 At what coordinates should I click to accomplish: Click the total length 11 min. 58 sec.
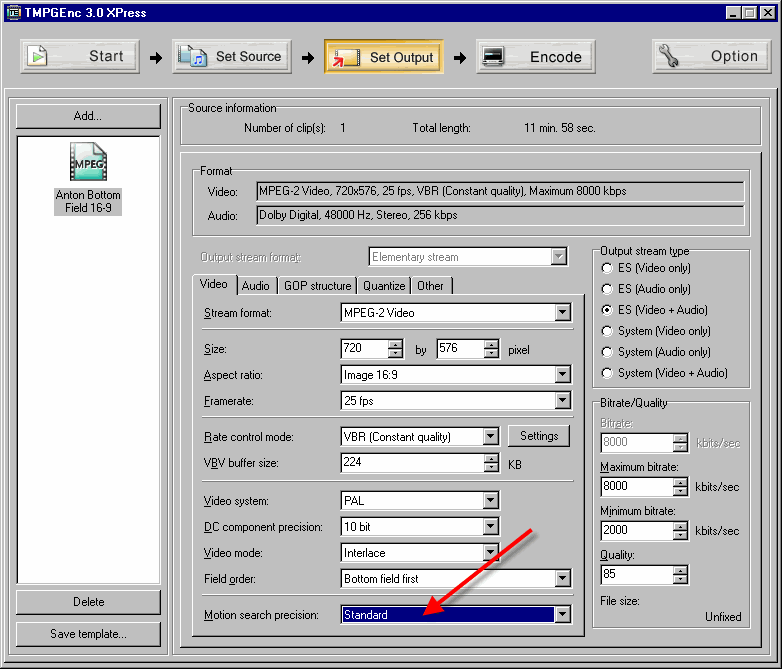point(560,128)
